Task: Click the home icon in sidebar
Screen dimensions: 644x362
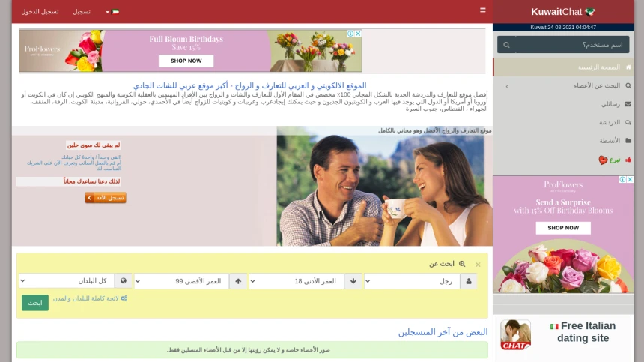Action: pyautogui.click(x=628, y=67)
